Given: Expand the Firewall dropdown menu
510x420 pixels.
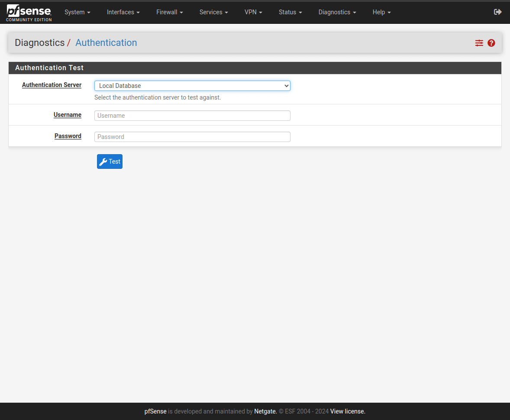Looking at the screenshot, I should point(169,12).
